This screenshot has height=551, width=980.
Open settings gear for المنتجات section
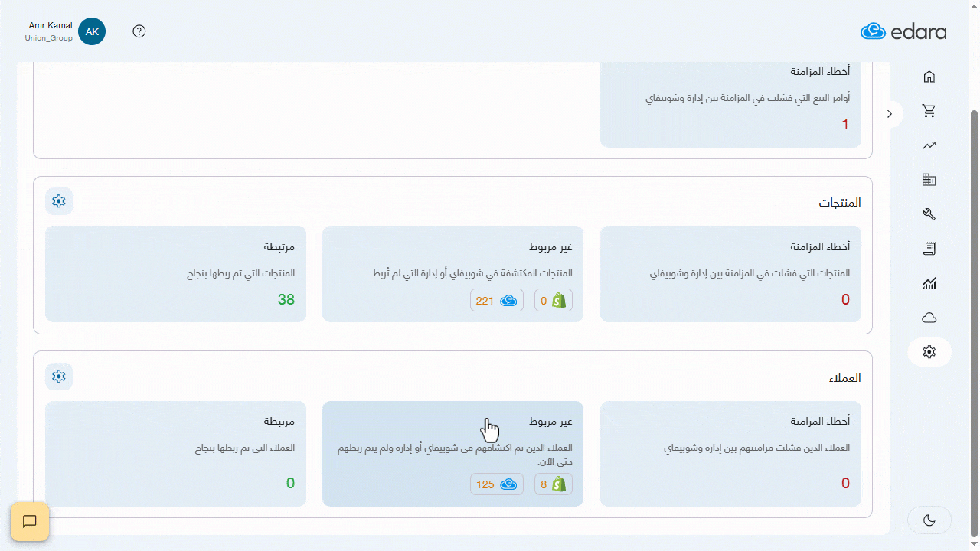pyautogui.click(x=59, y=201)
